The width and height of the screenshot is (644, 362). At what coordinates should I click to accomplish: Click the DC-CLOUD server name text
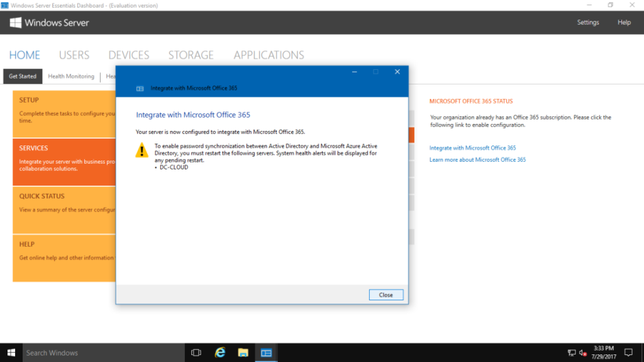coord(174,167)
